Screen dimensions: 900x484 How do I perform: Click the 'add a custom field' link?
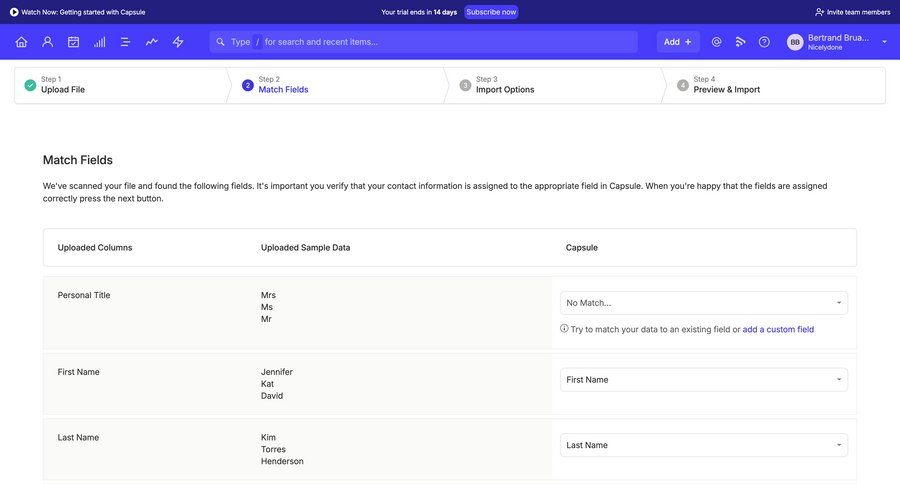click(778, 329)
